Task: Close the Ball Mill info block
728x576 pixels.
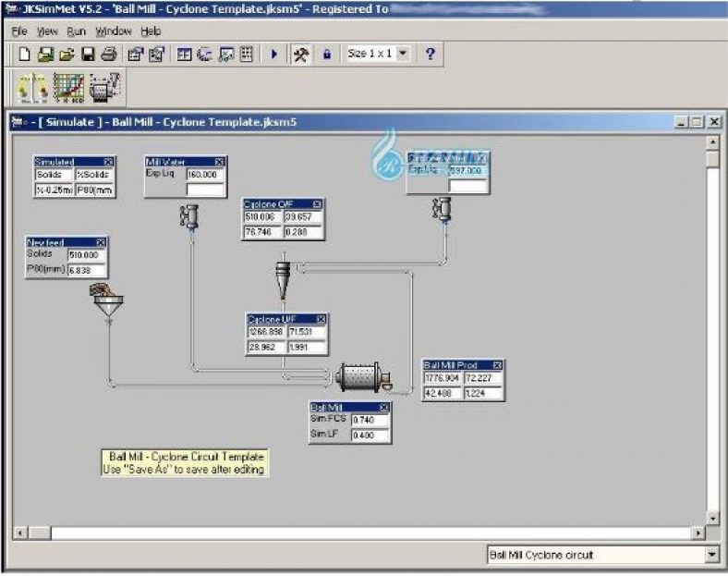Action: coord(384,408)
